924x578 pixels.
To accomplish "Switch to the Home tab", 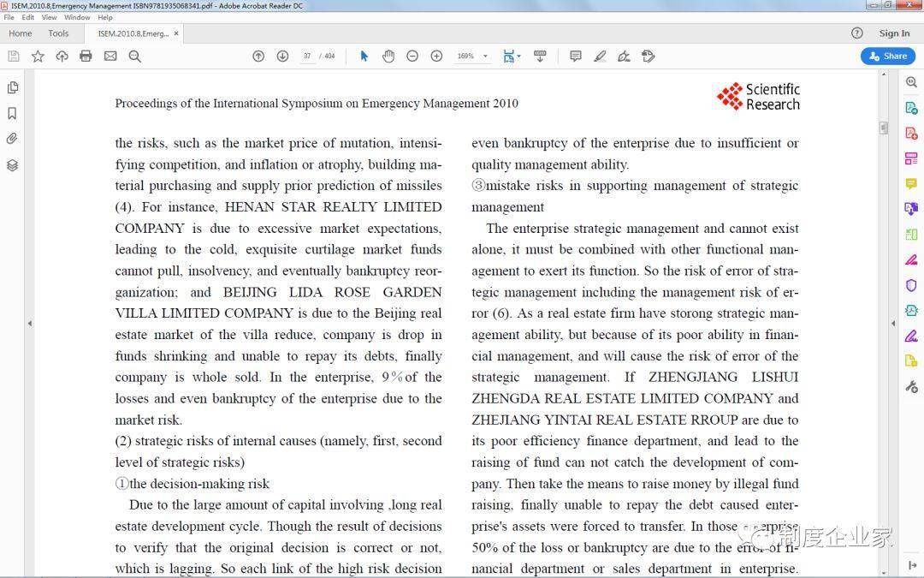I will pyautogui.click(x=20, y=33).
